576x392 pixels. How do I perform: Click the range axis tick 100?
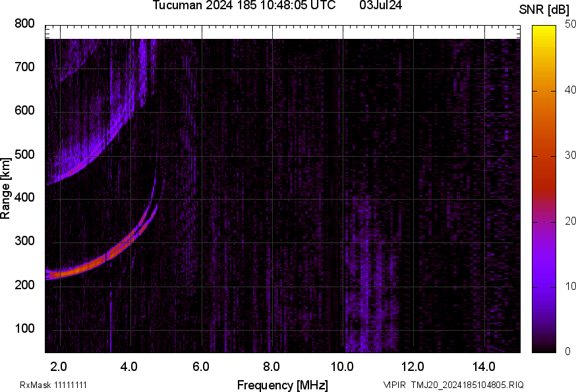24,328
